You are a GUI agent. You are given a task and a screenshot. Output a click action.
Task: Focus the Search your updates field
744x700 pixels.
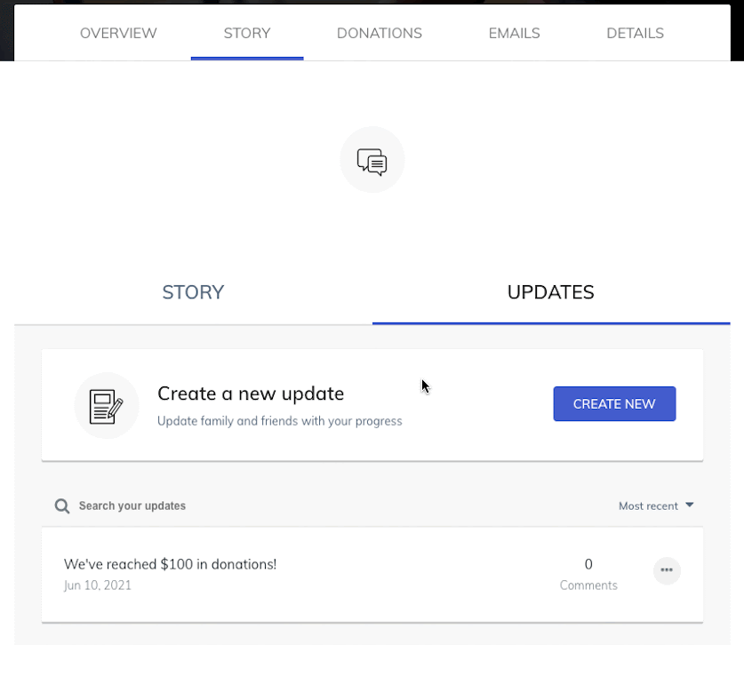132,506
